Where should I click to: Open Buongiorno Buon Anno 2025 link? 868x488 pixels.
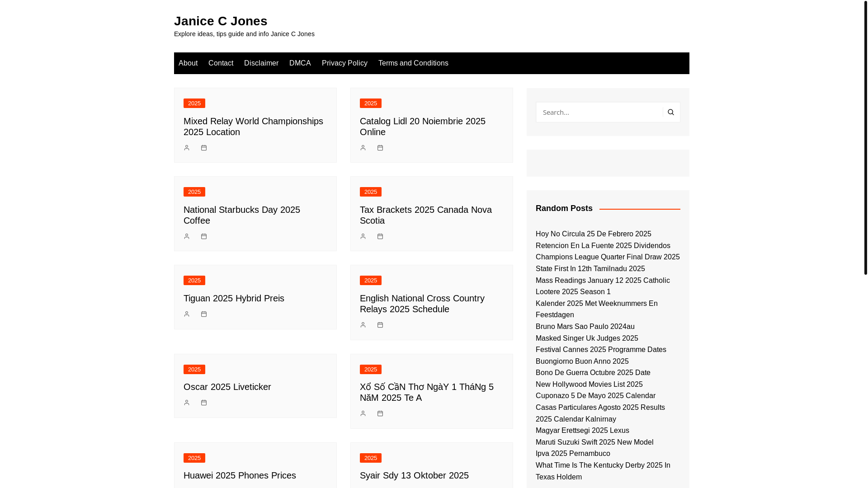coord(582,361)
